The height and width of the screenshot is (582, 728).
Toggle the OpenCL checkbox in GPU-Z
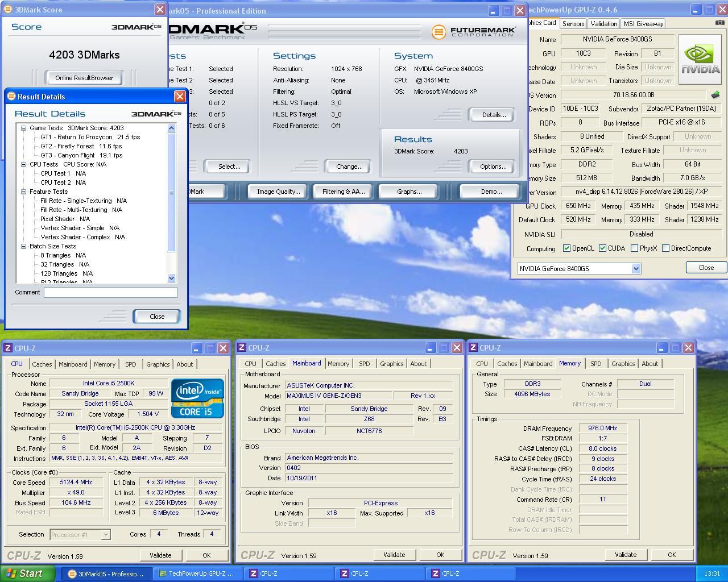[566, 248]
